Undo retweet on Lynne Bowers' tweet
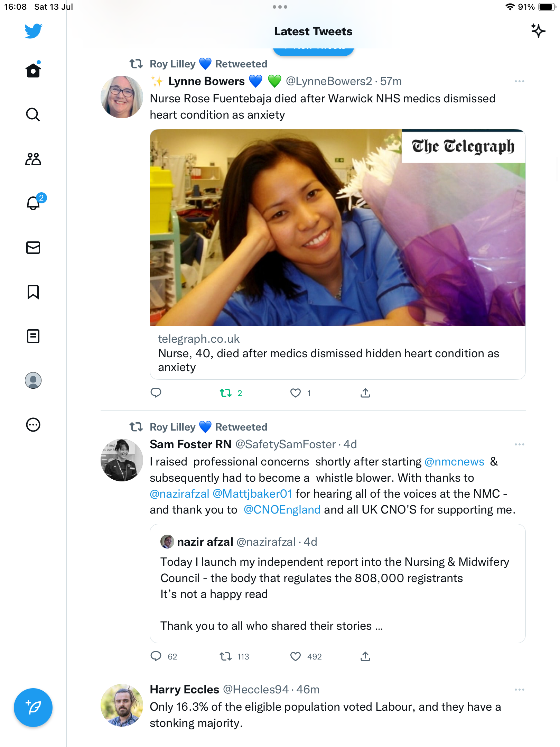Viewport: 560px width, 747px height. [226, 393]
